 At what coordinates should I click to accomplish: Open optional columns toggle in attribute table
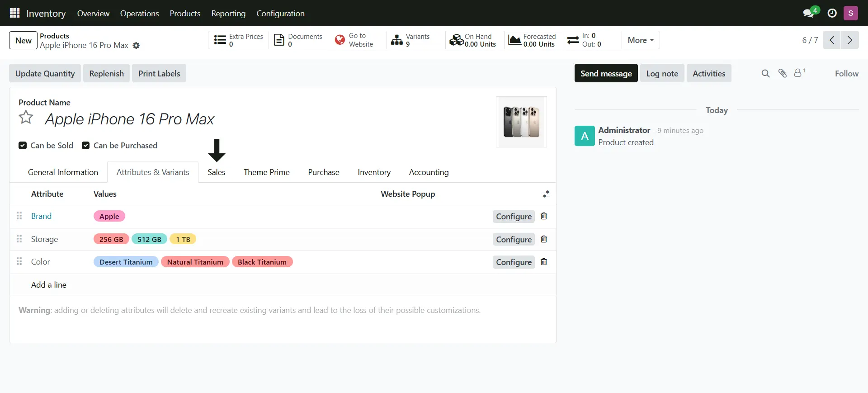point(546,194)
